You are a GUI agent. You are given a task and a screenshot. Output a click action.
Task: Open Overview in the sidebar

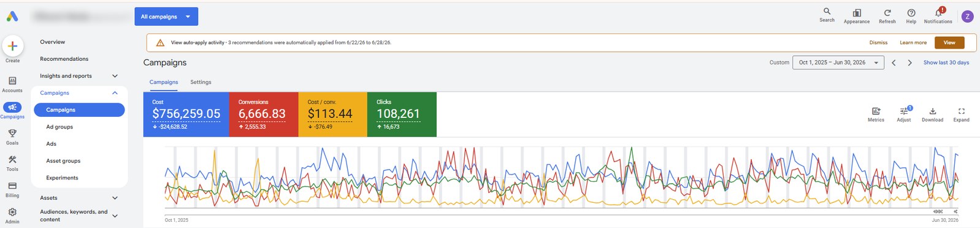tap(52, 42)
